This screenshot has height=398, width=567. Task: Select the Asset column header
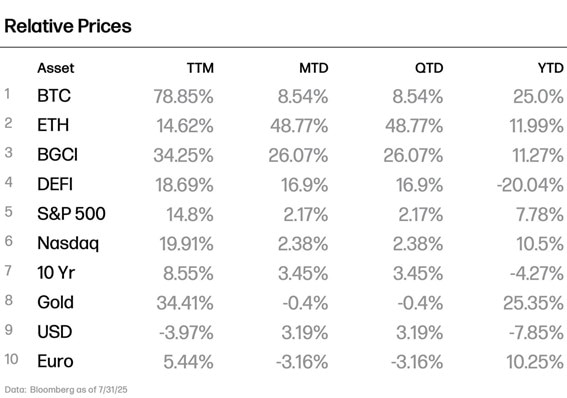click(x=56, y=68)
